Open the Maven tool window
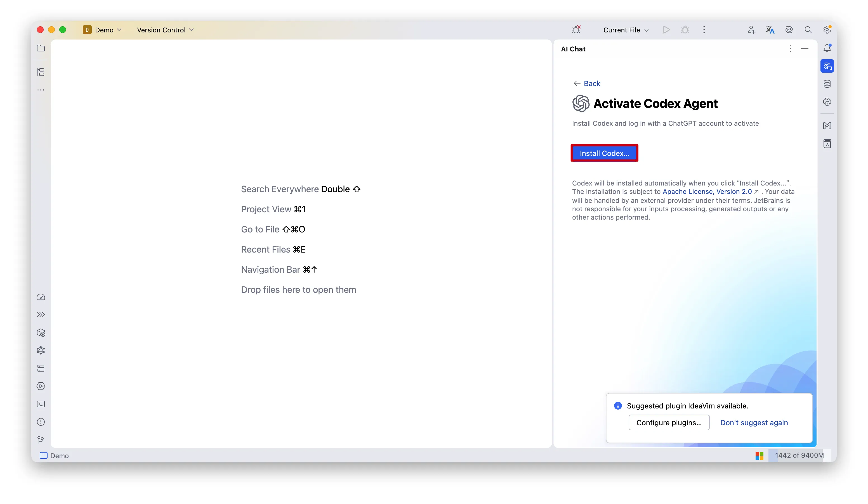 827,126
